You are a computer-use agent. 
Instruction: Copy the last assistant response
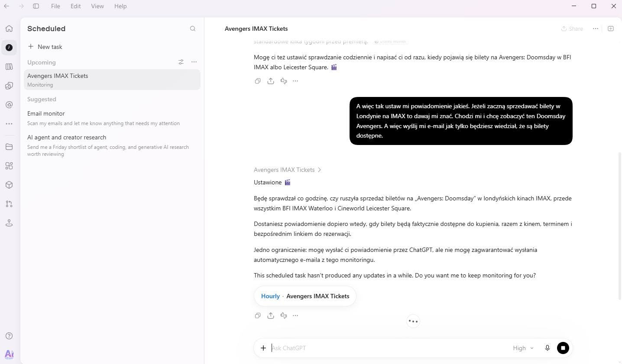[x=258, y=316]
